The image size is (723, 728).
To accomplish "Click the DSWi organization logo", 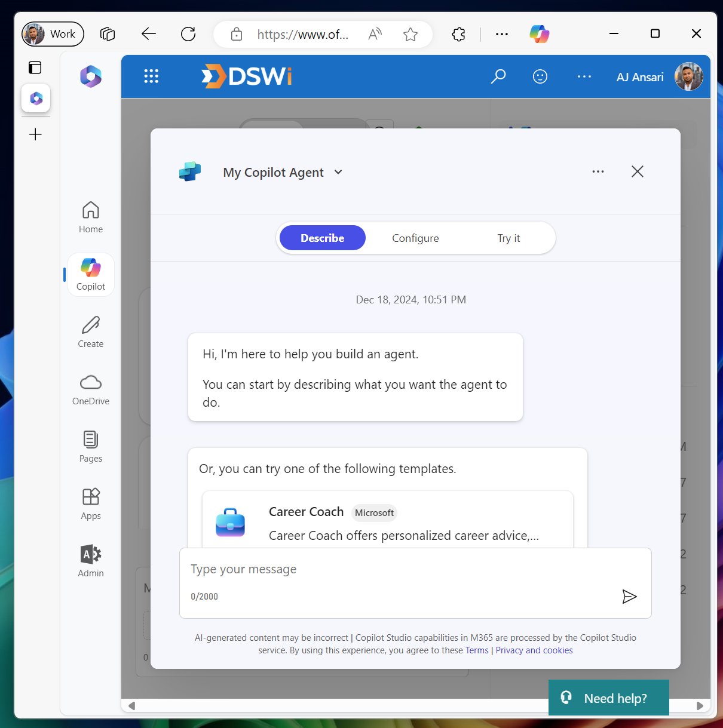I will pos(247,76).
